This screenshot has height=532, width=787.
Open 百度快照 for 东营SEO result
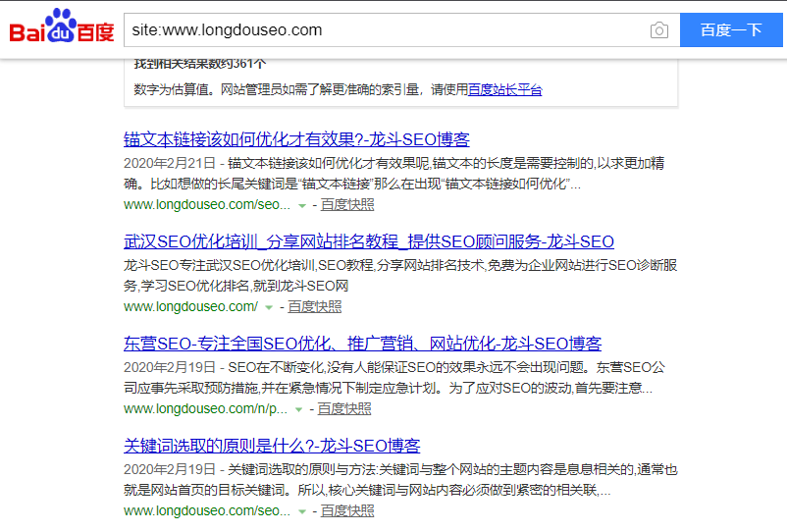(x=344, y=408)
